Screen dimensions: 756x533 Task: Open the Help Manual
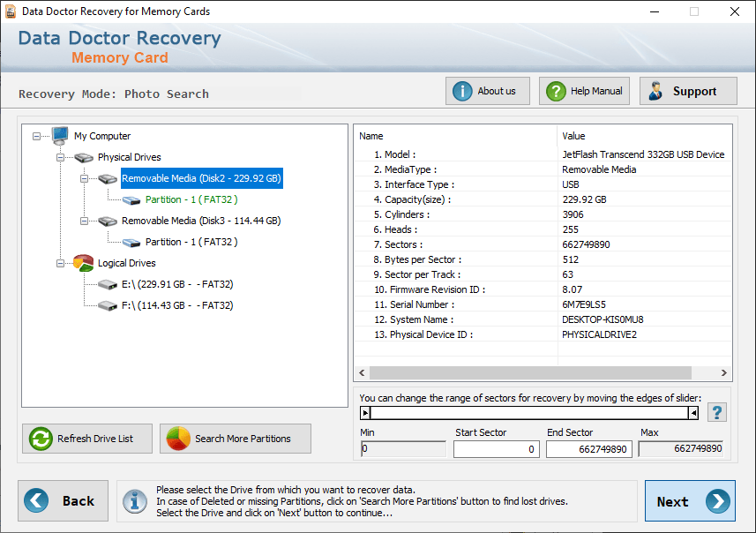click(584, 91)
